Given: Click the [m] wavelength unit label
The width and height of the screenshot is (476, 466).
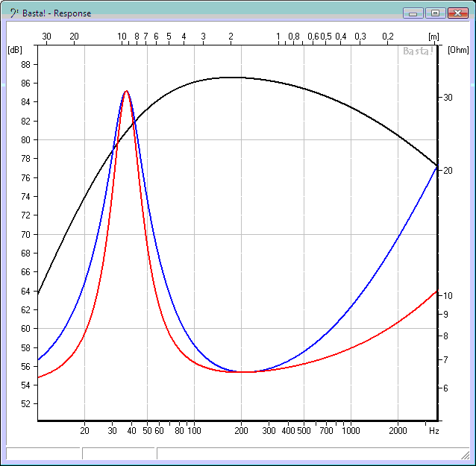Looking at the screenshot, I should coord(433,36).
